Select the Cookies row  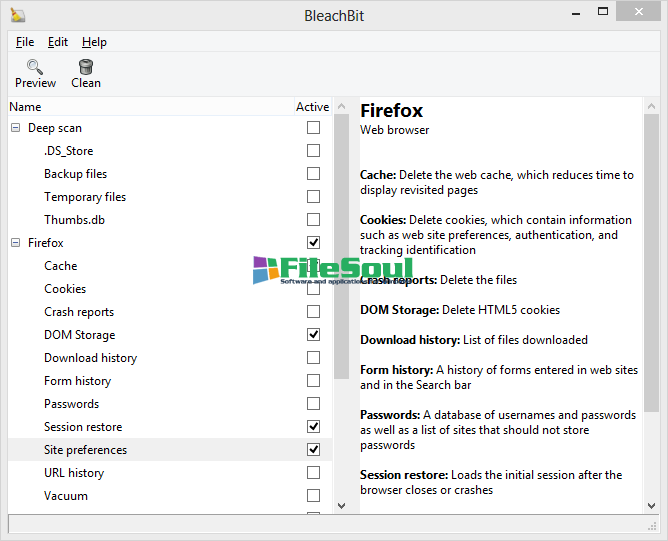tap(170, 288)
